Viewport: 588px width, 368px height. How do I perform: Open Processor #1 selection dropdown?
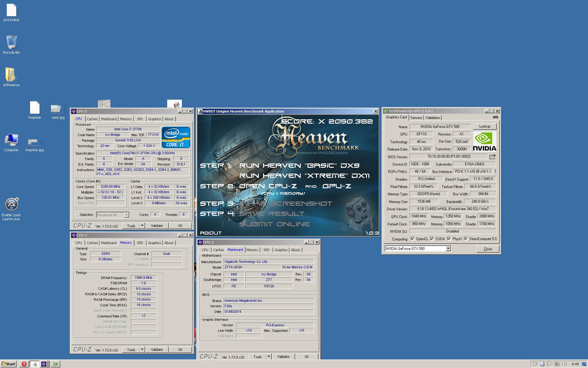(126, 215)
